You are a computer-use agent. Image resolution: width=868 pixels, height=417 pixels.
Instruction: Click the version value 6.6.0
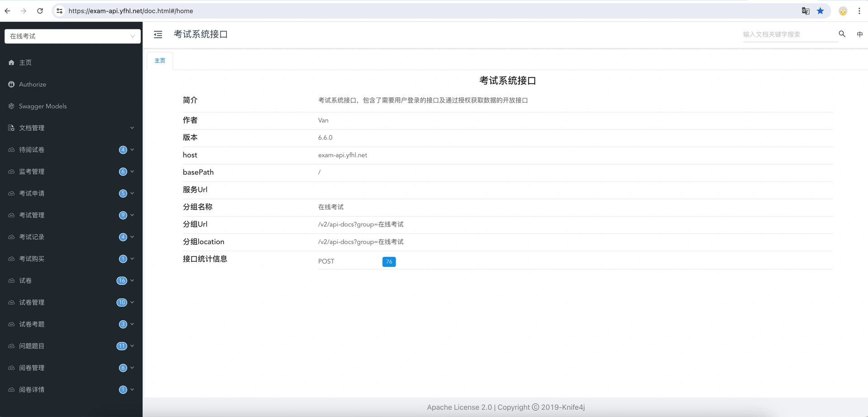(325, 137)
